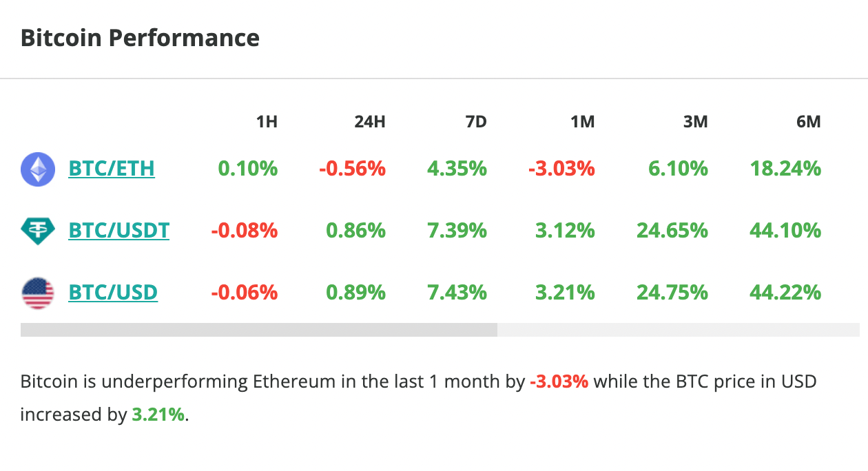The width and height of the screenshot is (868, 471).
Task: Click the horizontal scrollbar below the table
Action: [x=259, y=330]
